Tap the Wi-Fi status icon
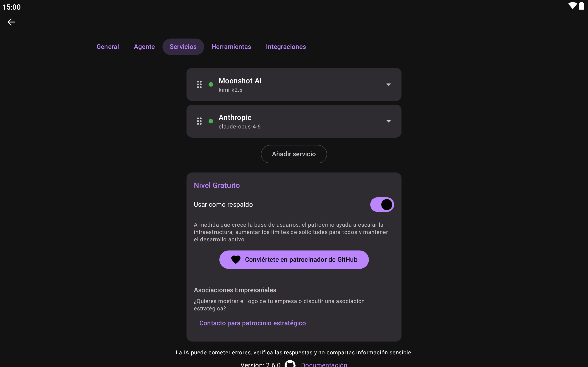The image size is (588, 367). [x=572, y=6]
